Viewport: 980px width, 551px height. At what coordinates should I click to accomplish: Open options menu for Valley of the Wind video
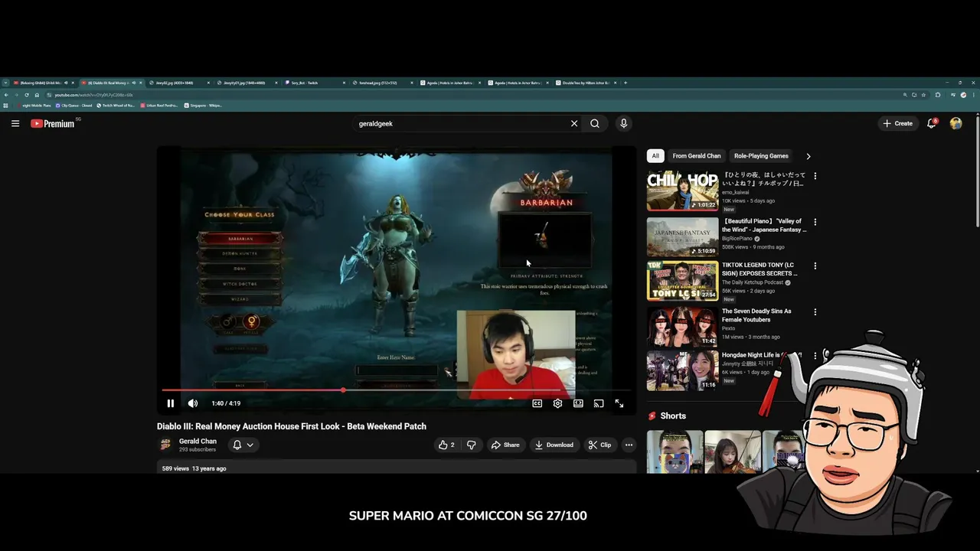click(x=815, y=222)
